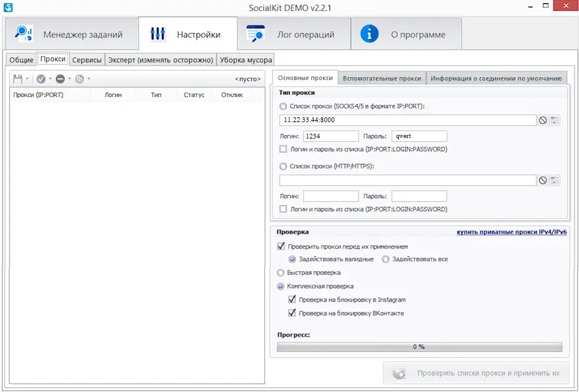Click the save disk icon in proxy toolbar

pos(18,78)
